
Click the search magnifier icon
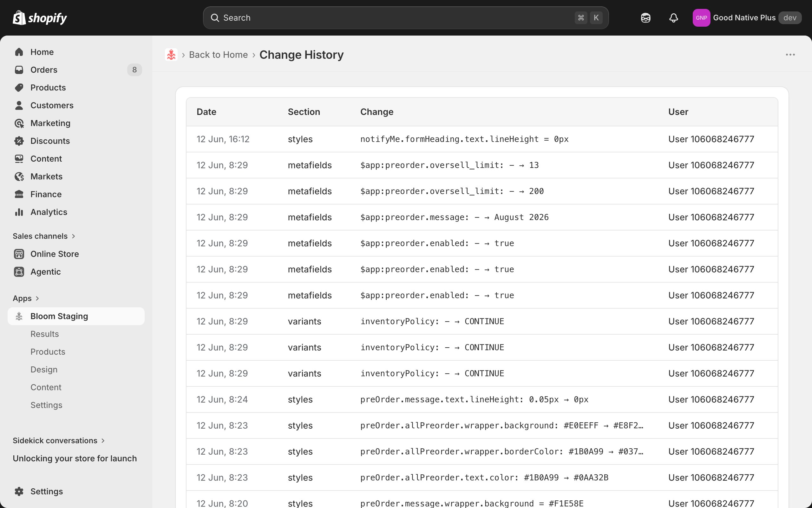pyautogui.click(x=215, y=18)
